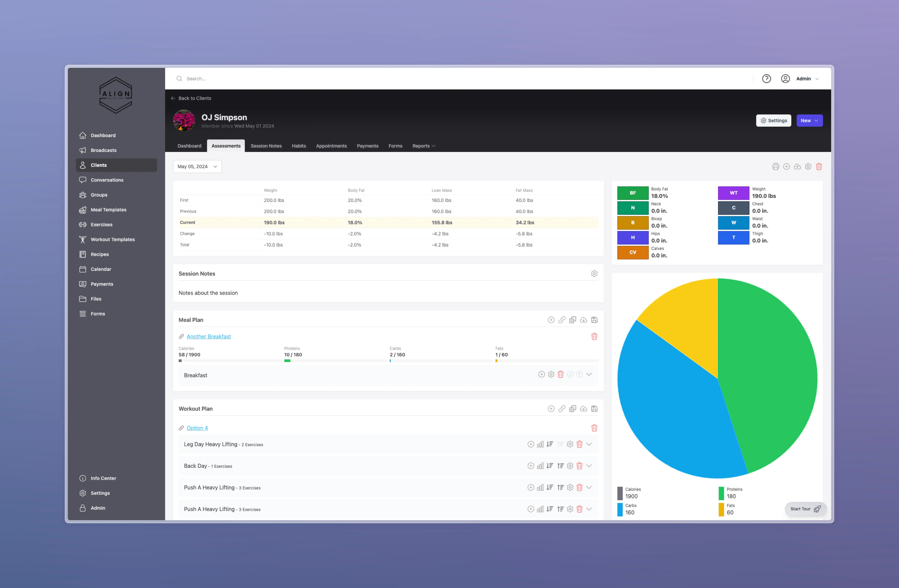Select the green BF Body Fat swatch
Image resolution: width=899 pixels, height=588 pixels.
(633, 193)
